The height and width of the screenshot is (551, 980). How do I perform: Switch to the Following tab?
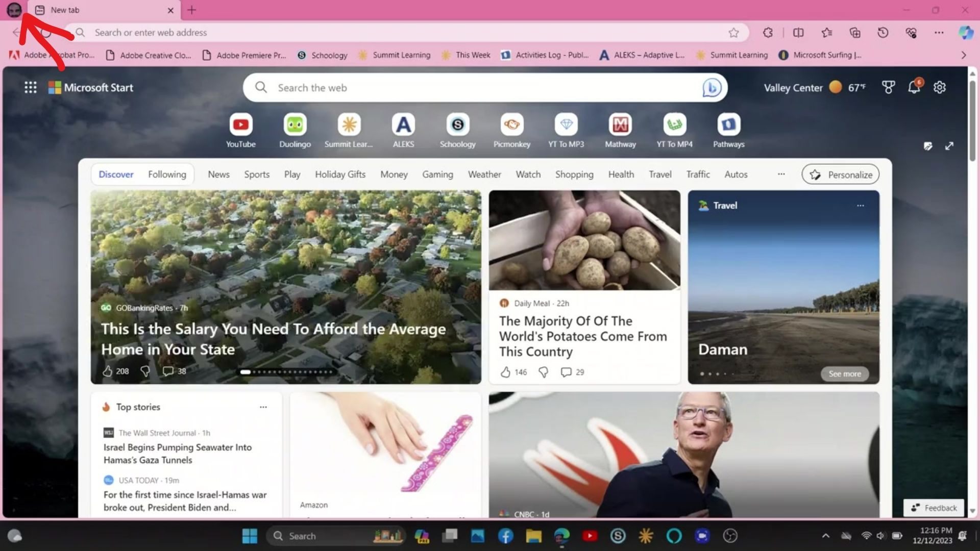[x=167, y=174]
